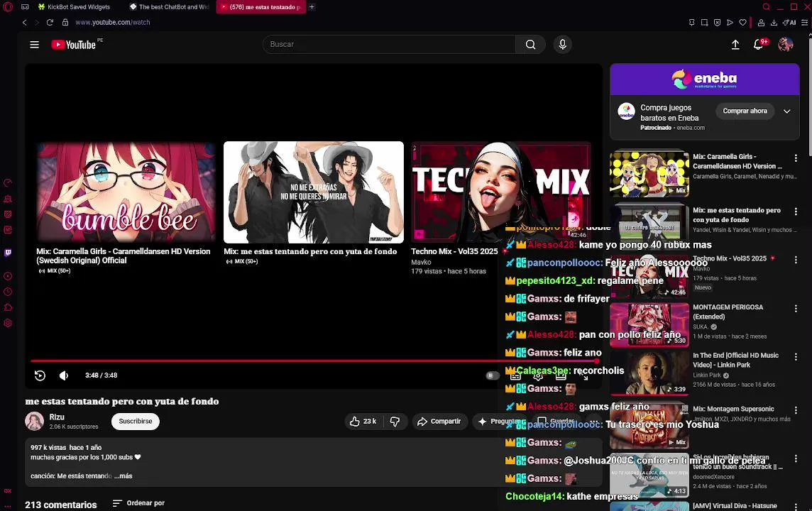Click the www.youtube.com/watch address bar
The image size is (812, 511).
[x=113, y=22]
